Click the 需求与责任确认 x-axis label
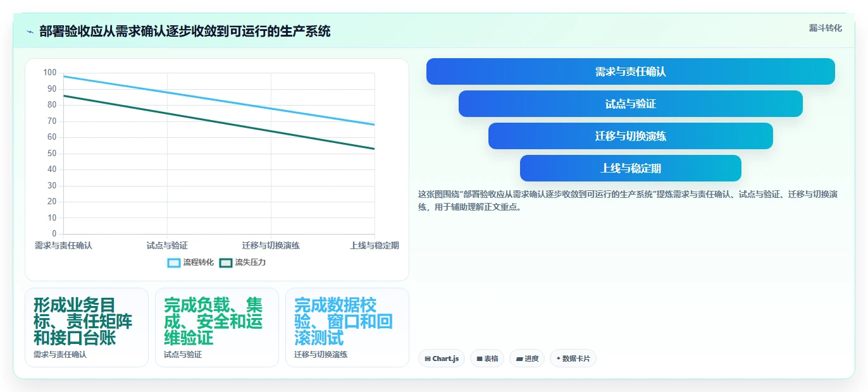The height and width of the screenshot is (392, 868). (x=63, y=245)
